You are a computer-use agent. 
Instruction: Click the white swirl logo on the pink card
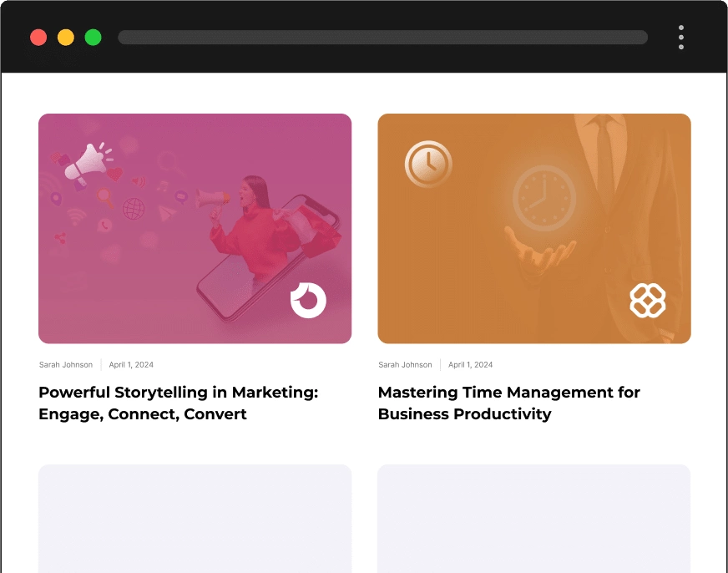point(308,300)
